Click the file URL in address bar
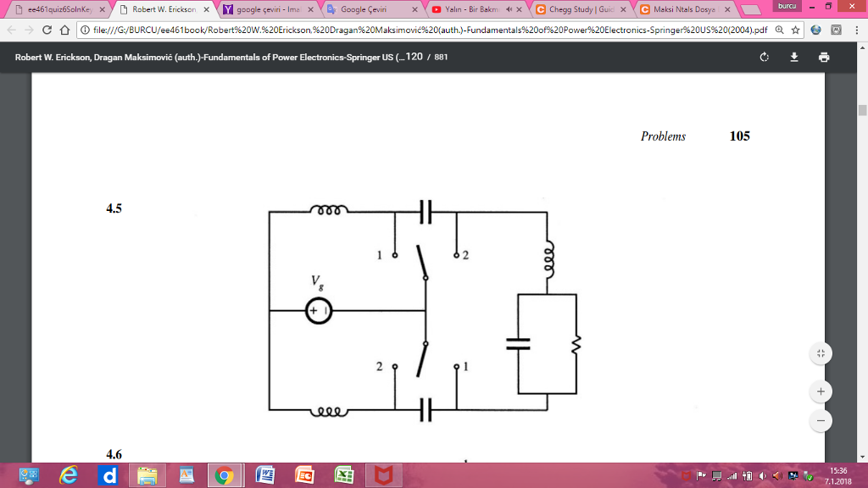Image resolution: width=868 pixels, height=488 pixels. pos(430,30)
